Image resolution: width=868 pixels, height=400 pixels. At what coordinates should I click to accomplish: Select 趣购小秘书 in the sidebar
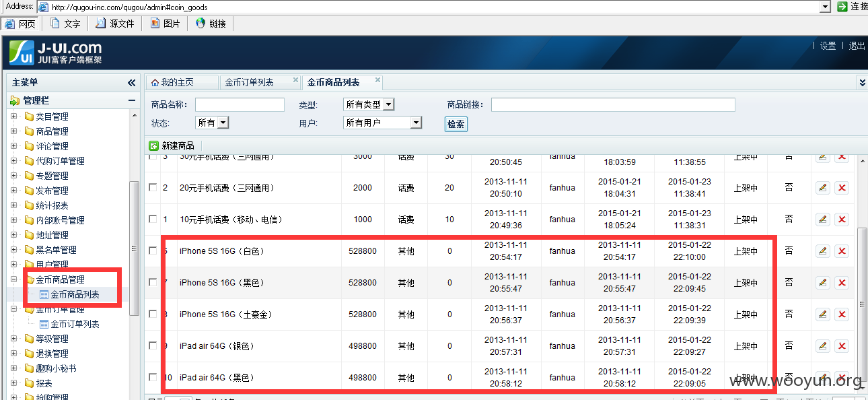coord(56,368)
